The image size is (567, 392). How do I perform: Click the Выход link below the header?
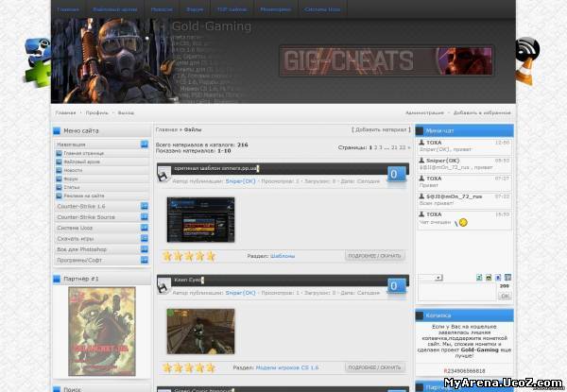[126, 112]
